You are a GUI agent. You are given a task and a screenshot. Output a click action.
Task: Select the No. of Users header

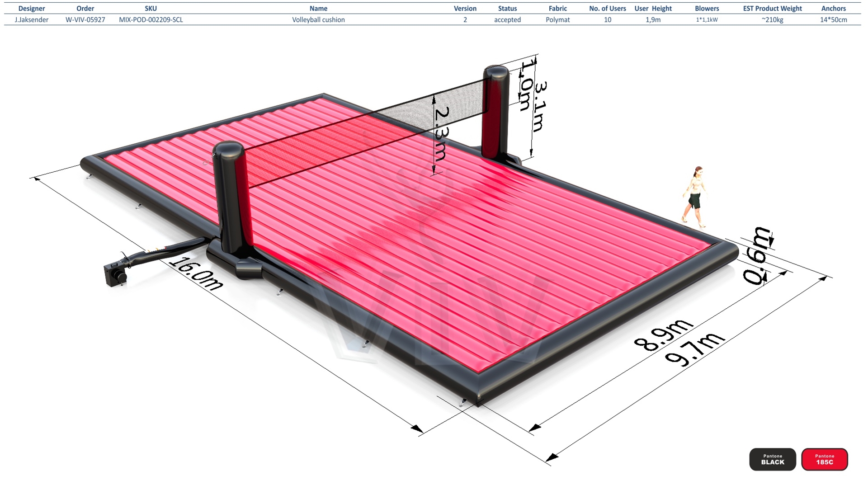(608, 8)
